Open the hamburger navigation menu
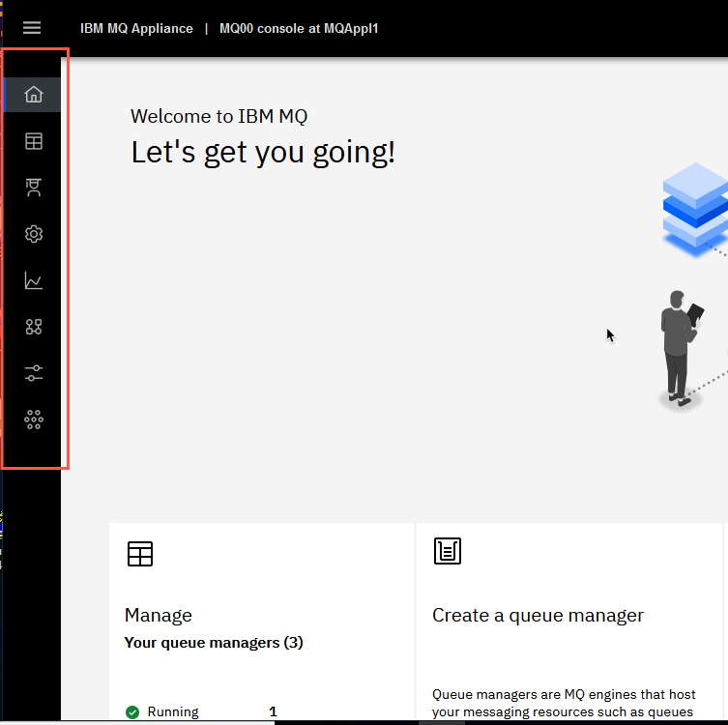 point(32,28)
